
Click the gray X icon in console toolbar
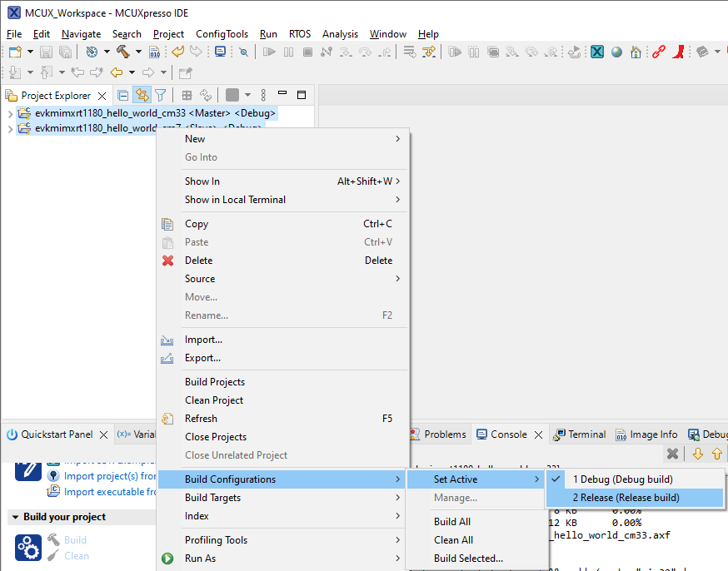tap(672, 454)
